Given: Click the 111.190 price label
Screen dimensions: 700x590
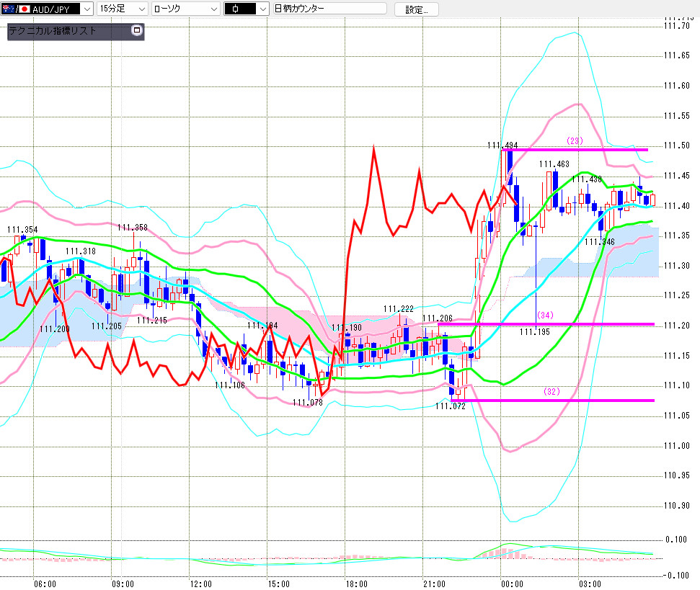Looking at the screenshot, I should [x=347, y=327].
